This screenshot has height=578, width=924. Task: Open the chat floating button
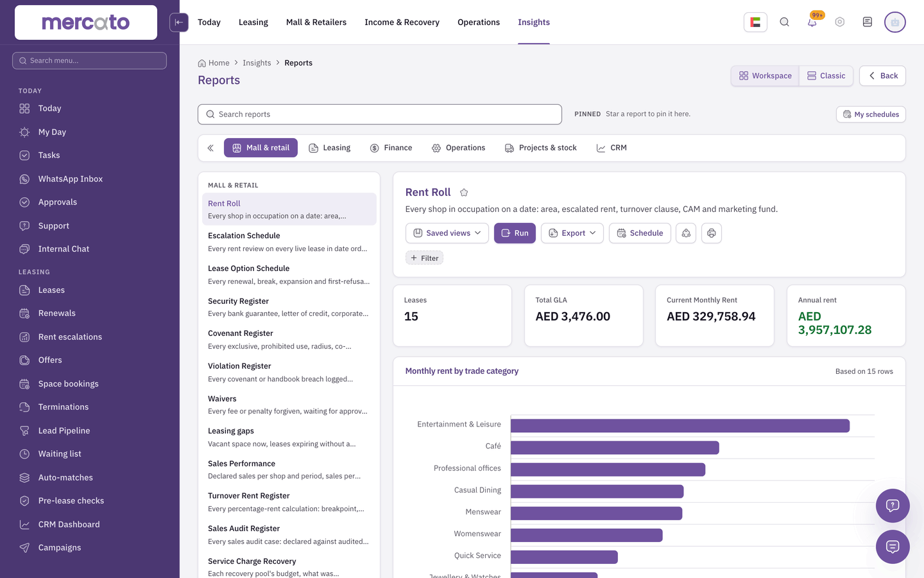pos(893,547)
